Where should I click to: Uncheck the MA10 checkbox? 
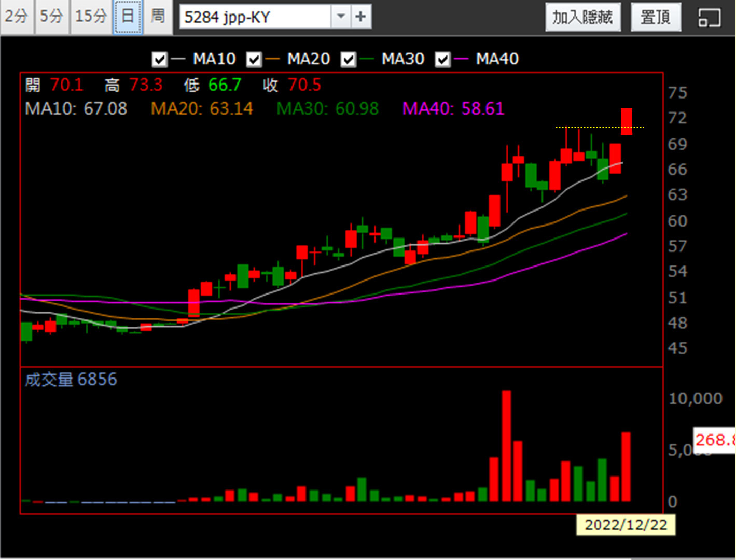coord(159,60)
